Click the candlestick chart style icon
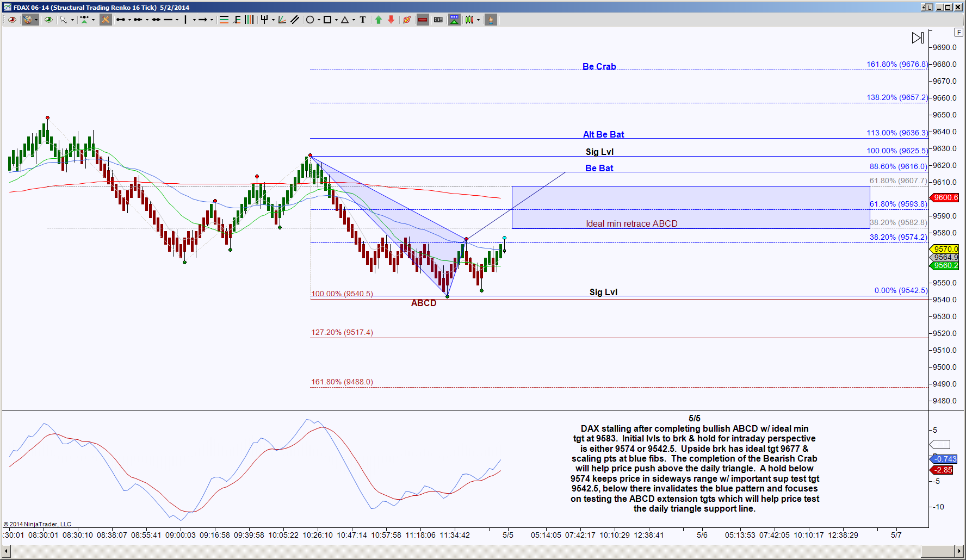This screenshot has width=966, height=560. [469, 20]
